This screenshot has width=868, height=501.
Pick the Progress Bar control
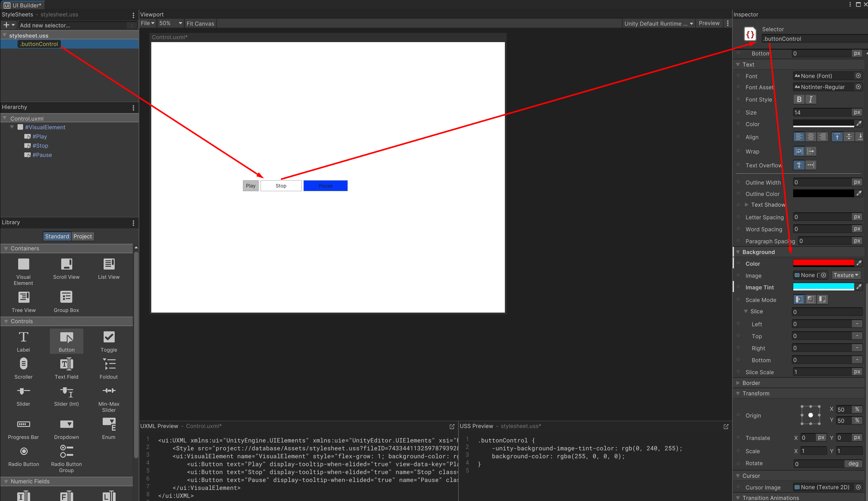(23, 428)
